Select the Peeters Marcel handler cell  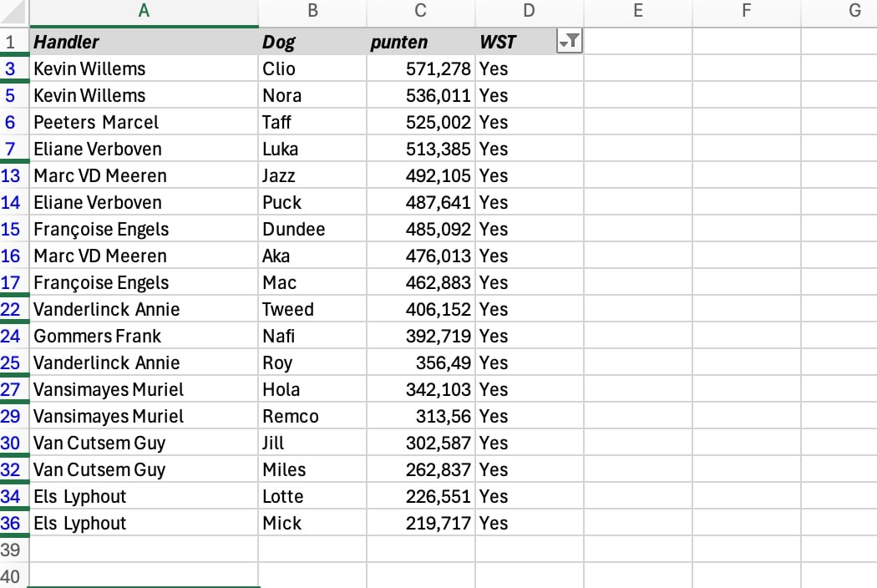tap(144, 122)
